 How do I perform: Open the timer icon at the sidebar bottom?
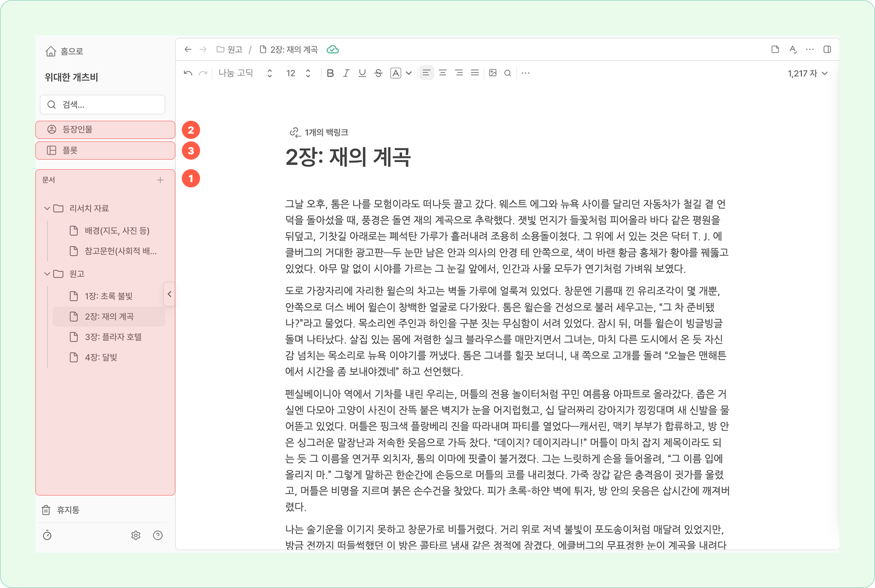tap(47, 535)
